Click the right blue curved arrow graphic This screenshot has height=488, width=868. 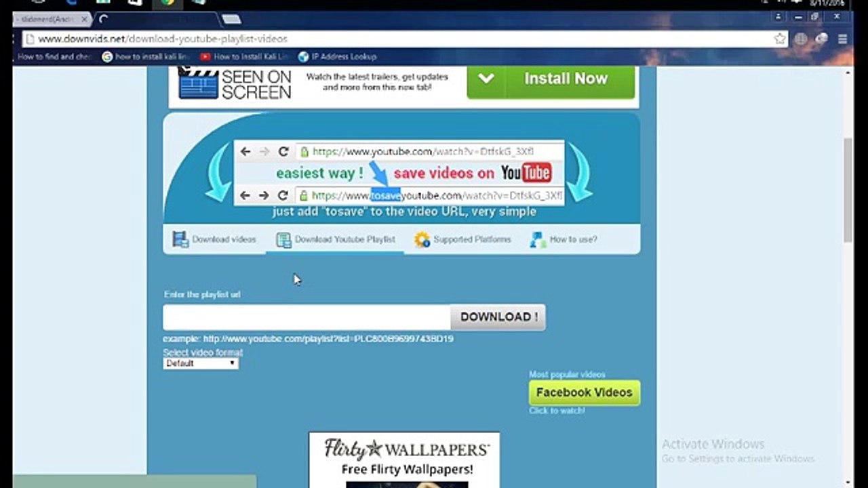tap(578, 174)
